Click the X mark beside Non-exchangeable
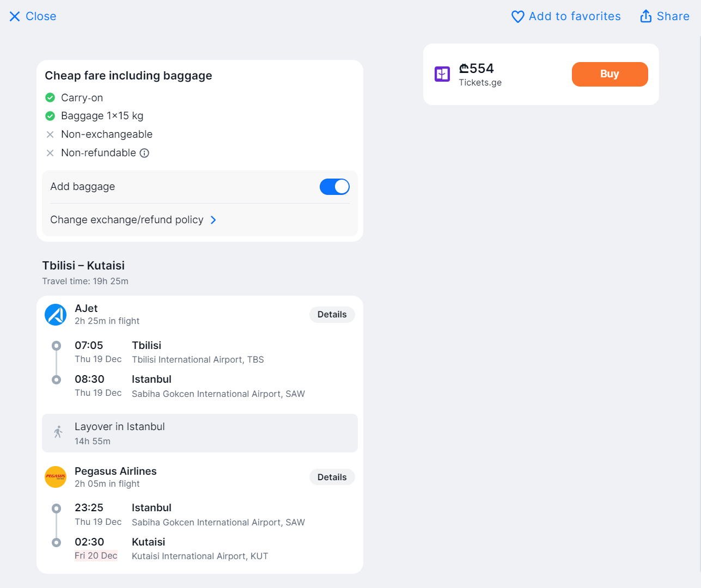 [x=50, y=134]
